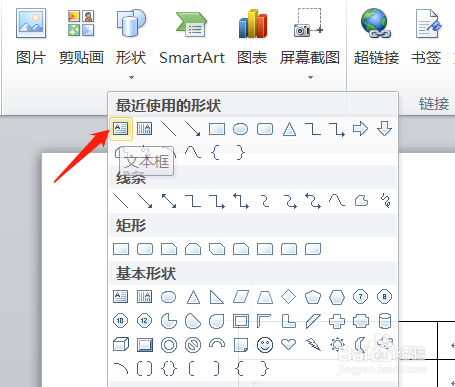Pick the teardrop in basic shapes

click(217, 321)
